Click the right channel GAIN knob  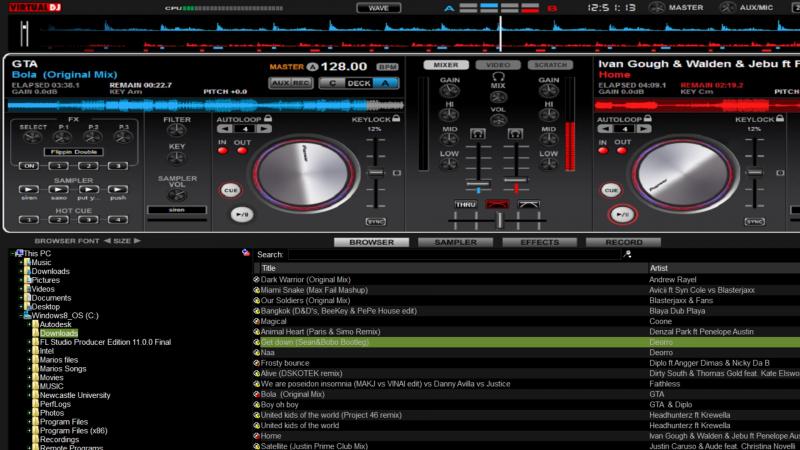(549, 91)
